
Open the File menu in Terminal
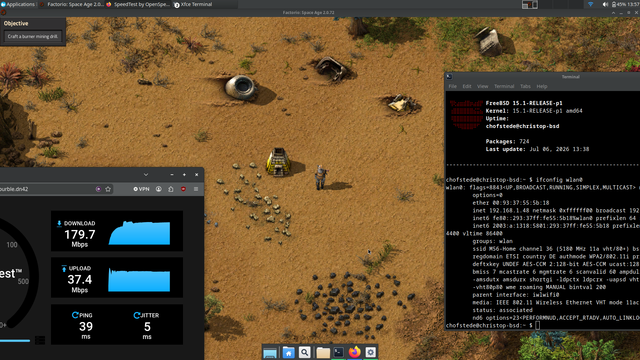[x=452, y=86]
